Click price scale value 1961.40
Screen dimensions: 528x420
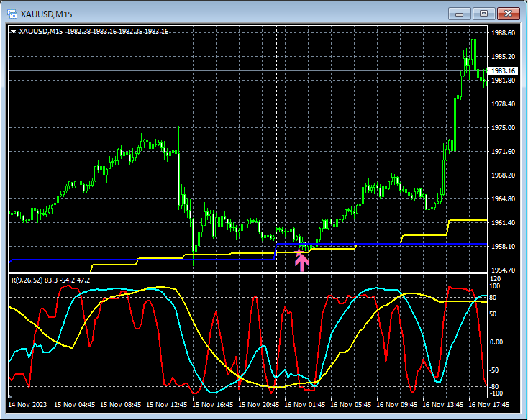503,222
